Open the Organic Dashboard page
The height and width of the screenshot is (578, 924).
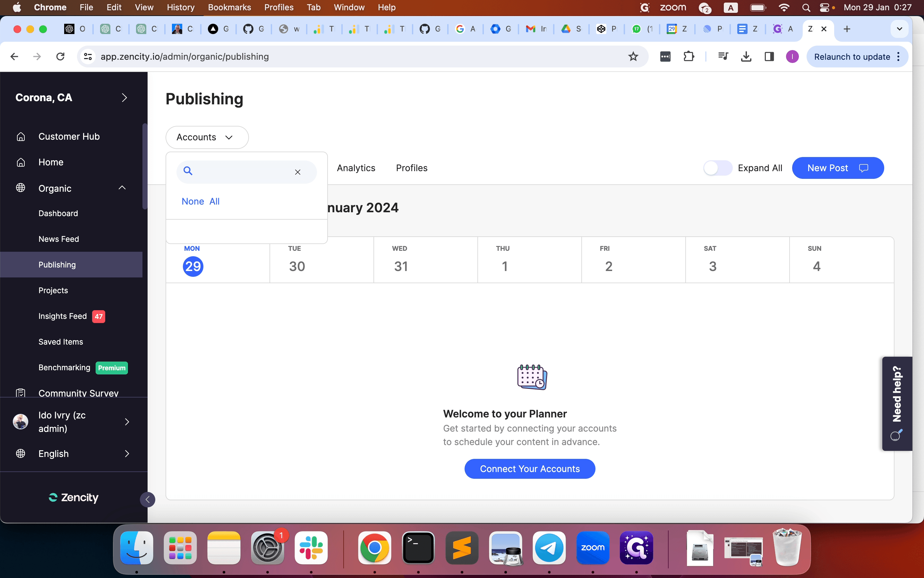58,213
